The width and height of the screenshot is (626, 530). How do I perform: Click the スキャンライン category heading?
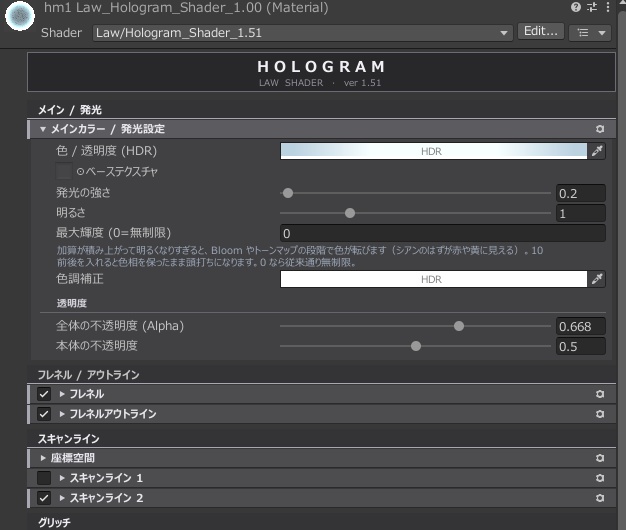coord(69,439)
